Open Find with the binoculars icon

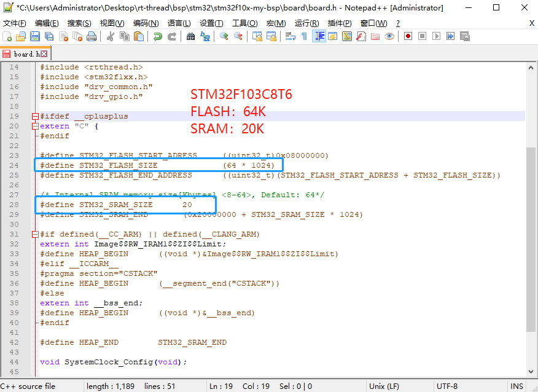pos(190,36)
